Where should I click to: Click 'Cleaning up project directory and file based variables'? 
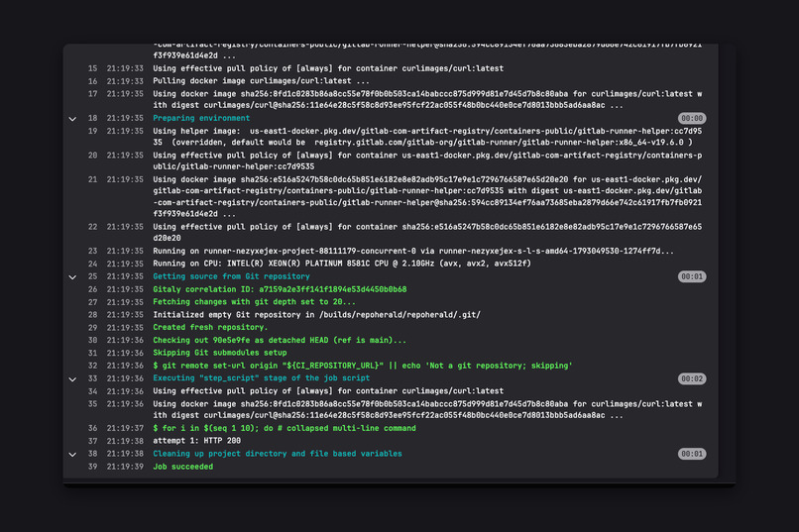click(278, 454)
